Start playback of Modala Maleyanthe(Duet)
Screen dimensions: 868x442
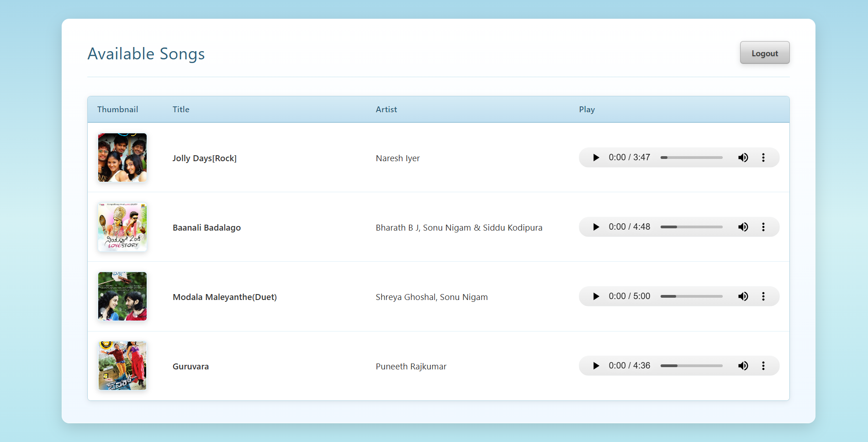click(x=596, y=296)
